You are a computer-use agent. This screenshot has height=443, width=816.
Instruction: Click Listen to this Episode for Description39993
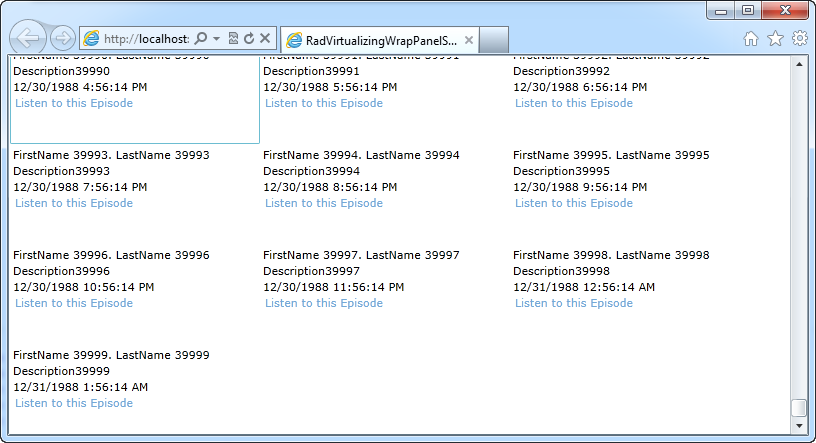coord(74,203)
